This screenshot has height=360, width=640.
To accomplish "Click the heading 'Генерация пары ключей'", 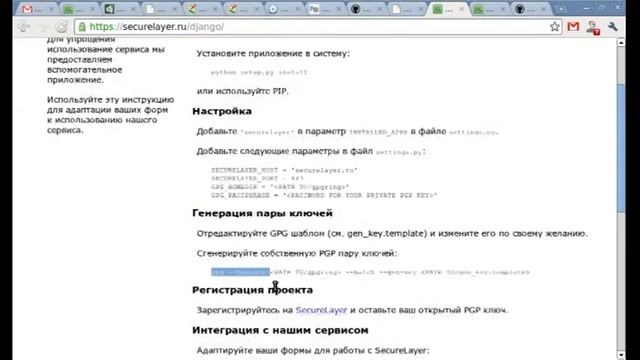I will (x=262, y=213).
